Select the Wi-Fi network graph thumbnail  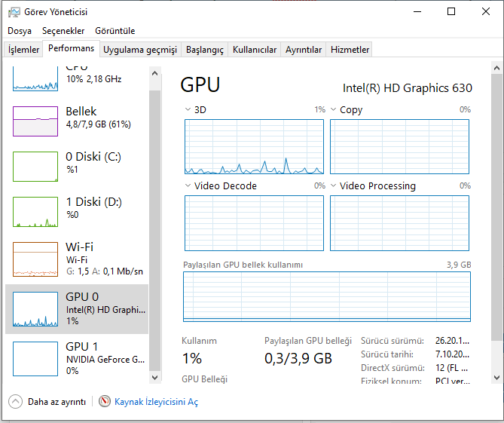coord(35,258)
